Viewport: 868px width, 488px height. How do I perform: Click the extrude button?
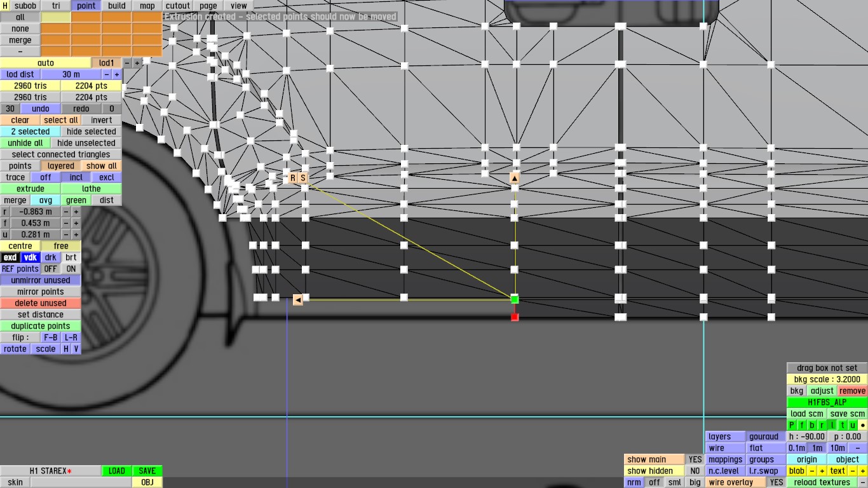click(x=31, y=189)
